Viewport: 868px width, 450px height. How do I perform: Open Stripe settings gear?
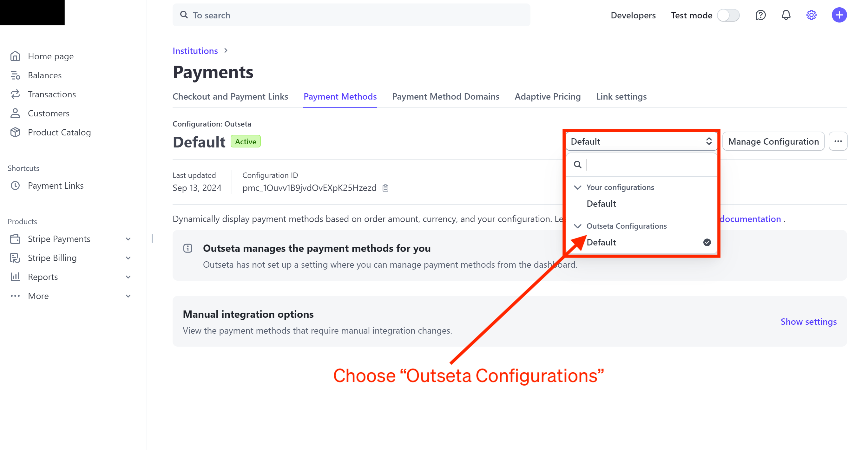pos(811,15)
